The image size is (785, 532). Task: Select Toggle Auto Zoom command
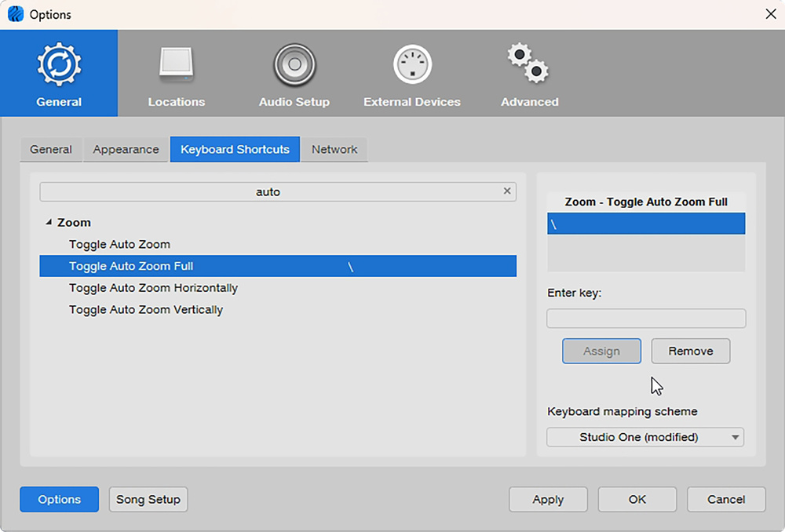click(x=119, y=244)
